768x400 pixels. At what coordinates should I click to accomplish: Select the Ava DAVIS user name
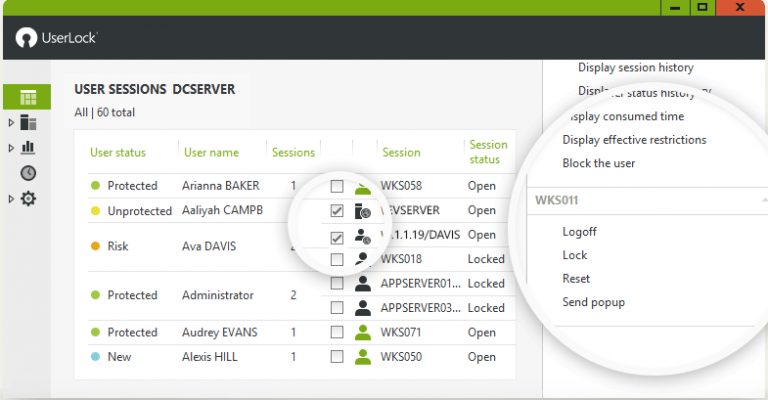[209, 246]
